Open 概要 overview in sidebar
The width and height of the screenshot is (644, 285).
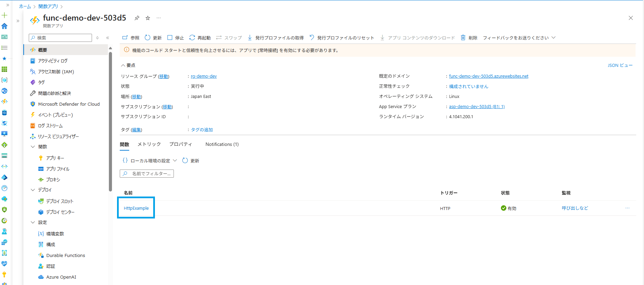(66, 50)
